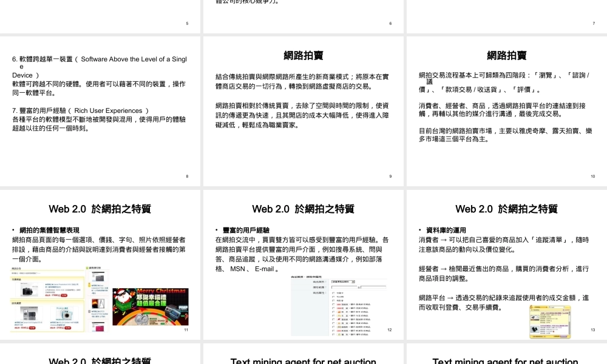Click the PIMP camera image on the banner

tap(174, 312)
